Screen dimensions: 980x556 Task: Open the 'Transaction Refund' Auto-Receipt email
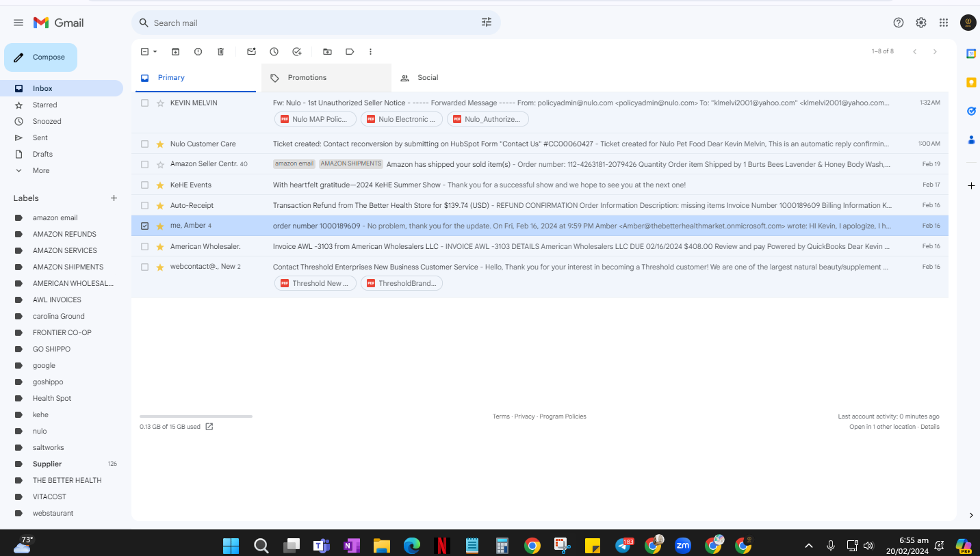(540, 205)
